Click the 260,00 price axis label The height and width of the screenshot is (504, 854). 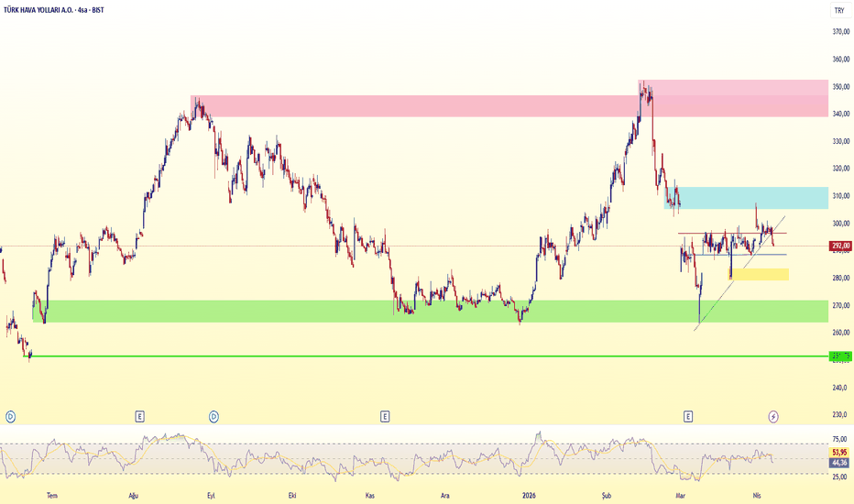(841, 333)
